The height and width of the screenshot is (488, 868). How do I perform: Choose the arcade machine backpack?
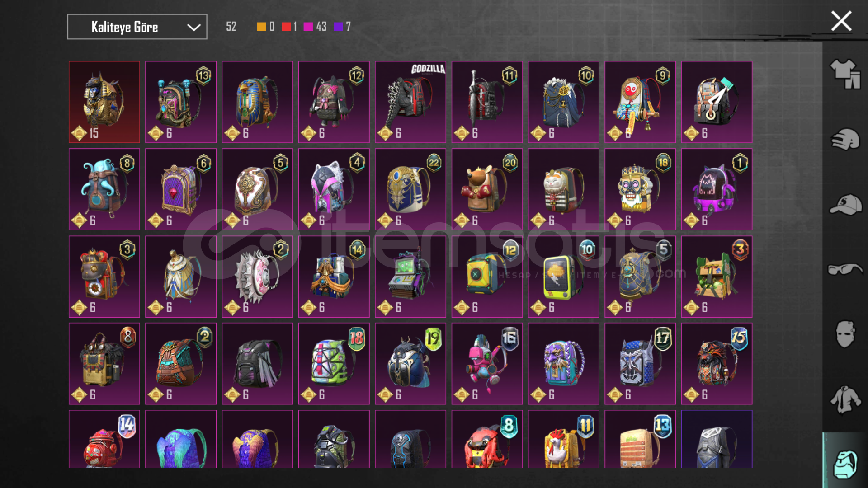[x=410, y=277]
